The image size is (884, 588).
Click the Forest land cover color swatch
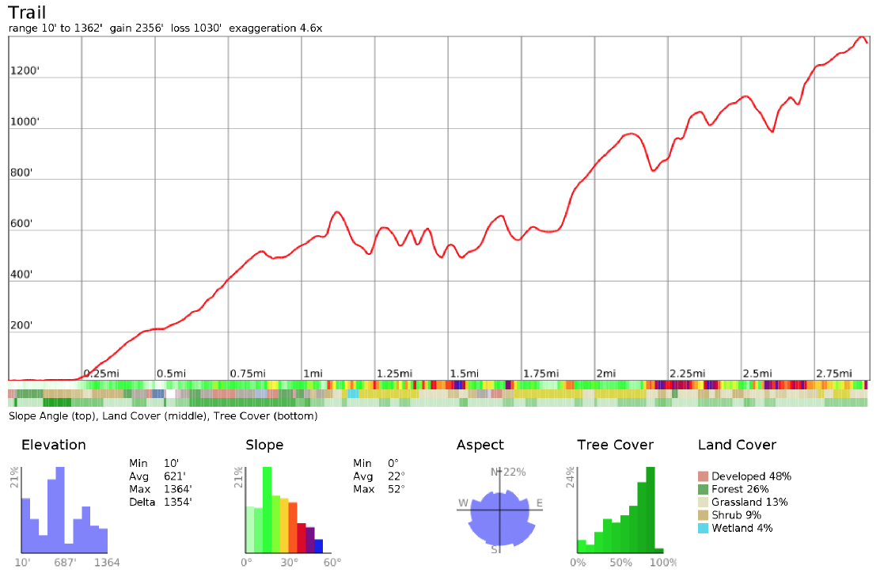point(704,489)
